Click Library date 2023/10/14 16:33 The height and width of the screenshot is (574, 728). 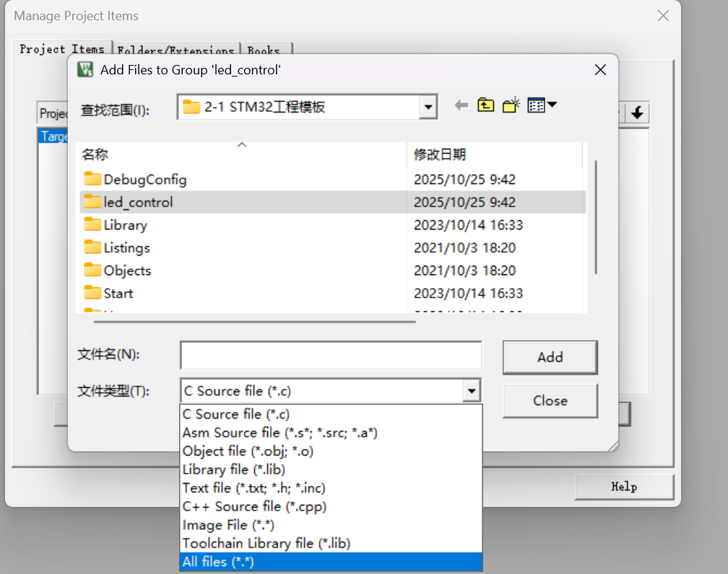point(469,225)
